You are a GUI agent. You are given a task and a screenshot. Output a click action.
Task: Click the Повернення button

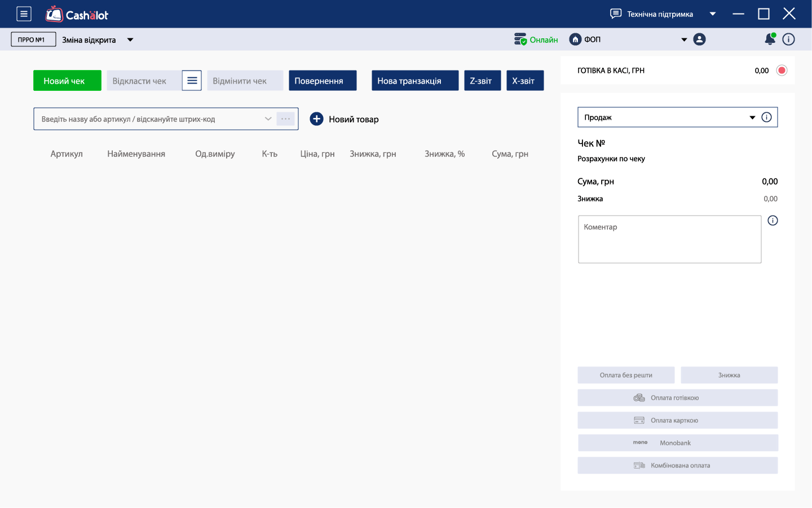pos(323,81)
